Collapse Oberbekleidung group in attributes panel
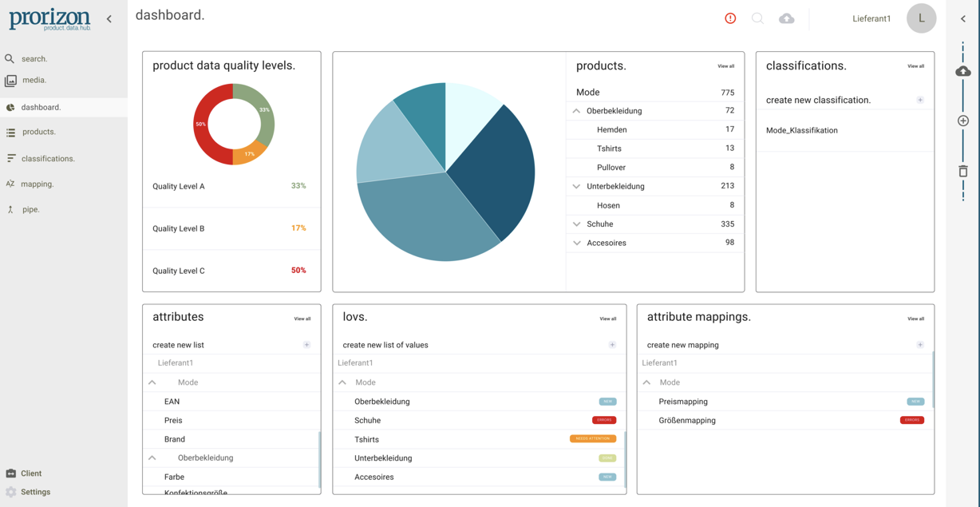 click(152, 458)
